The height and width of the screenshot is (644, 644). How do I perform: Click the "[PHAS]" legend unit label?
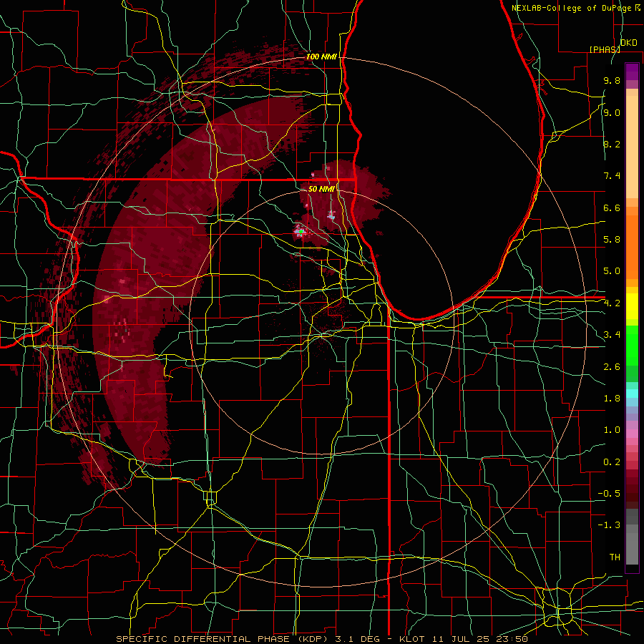pos(605,49)
